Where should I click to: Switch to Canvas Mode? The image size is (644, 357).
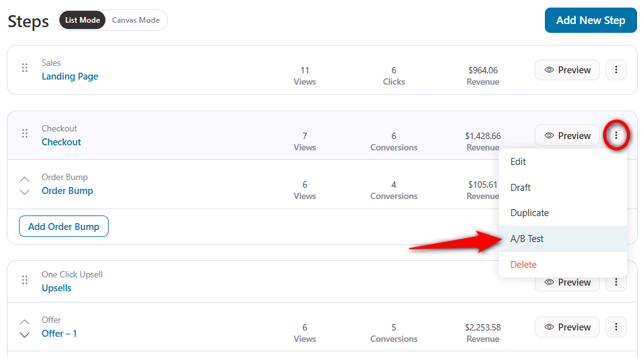coord(136,20)
